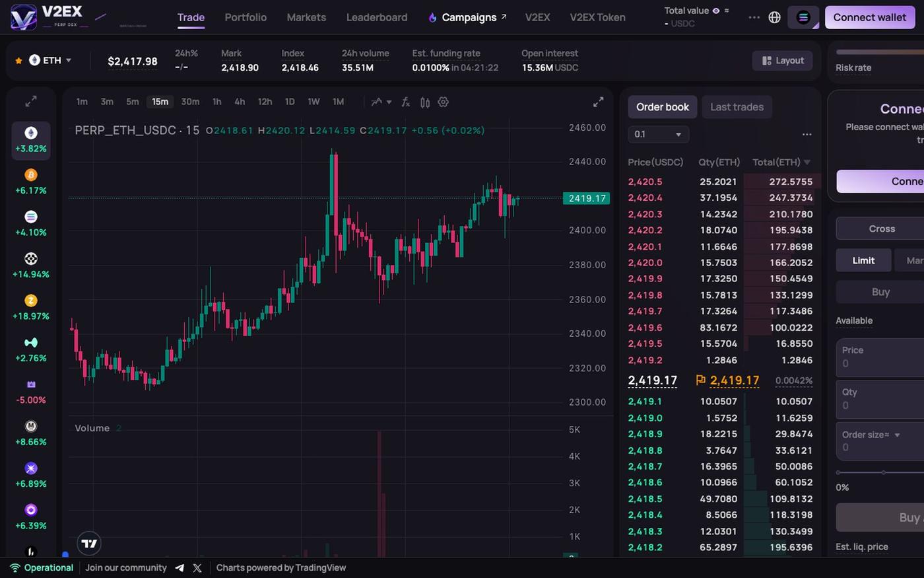The height and width of the screenshot is (578, 924).
Task: Click the order size percentage slider
Action: tap(880, 472)
